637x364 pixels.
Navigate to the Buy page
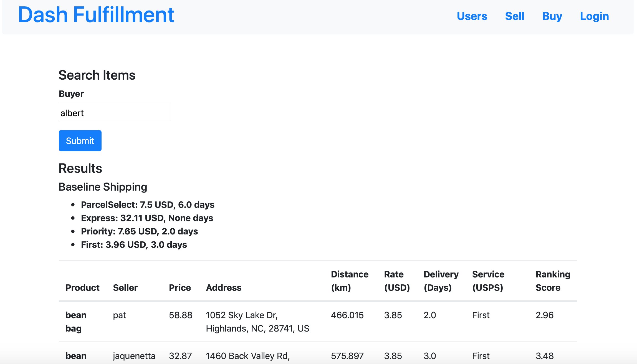(x=552, y=16)
